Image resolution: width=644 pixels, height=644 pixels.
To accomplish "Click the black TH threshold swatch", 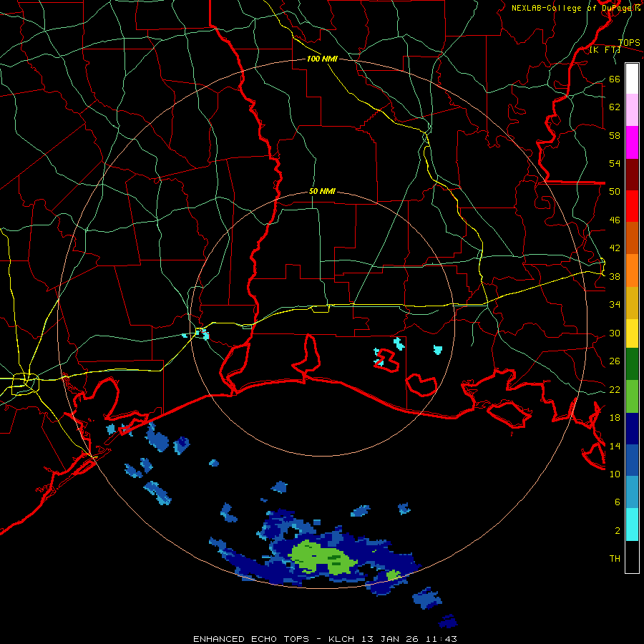I will pos(632,557).
